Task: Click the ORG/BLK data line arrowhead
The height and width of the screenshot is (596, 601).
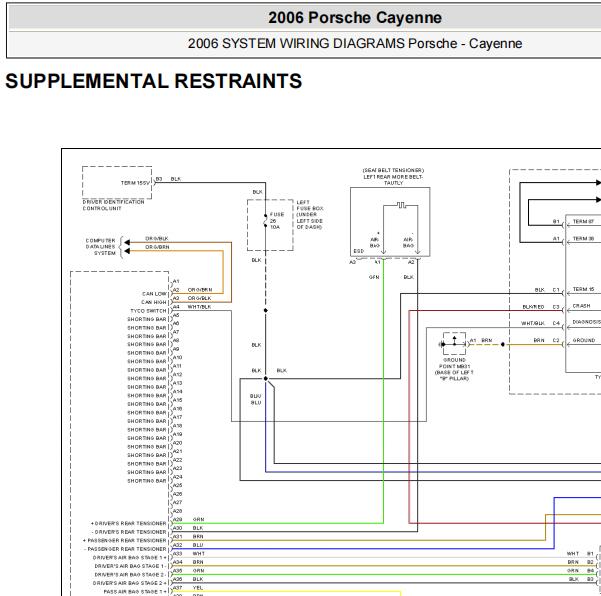Action: click(x=127, y=243)
